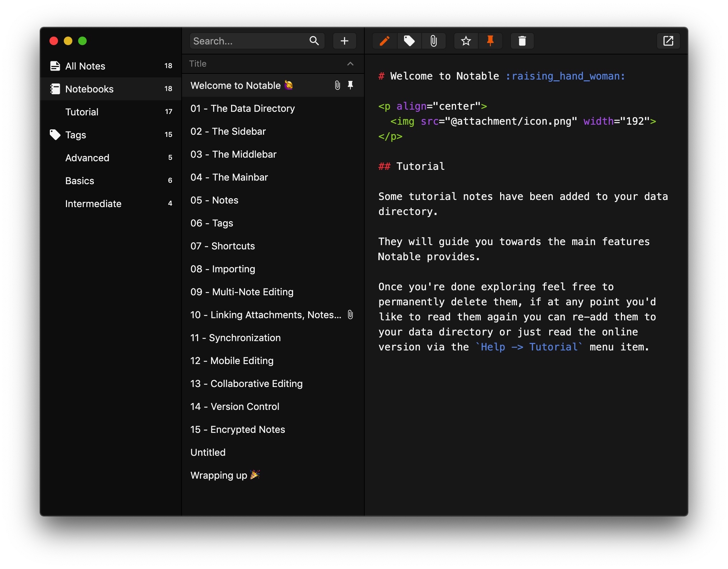Click the search magnifier icon
The height and width of the screenshot is (569, 728).
click(x=314, y=41)
